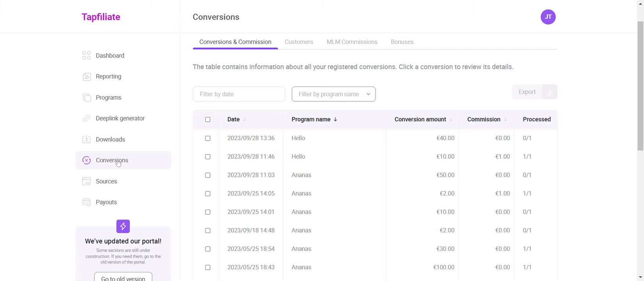Click the Dashboard icon in sidebar
This screenshot has width=644, height=281.
[x=86, y=55]
